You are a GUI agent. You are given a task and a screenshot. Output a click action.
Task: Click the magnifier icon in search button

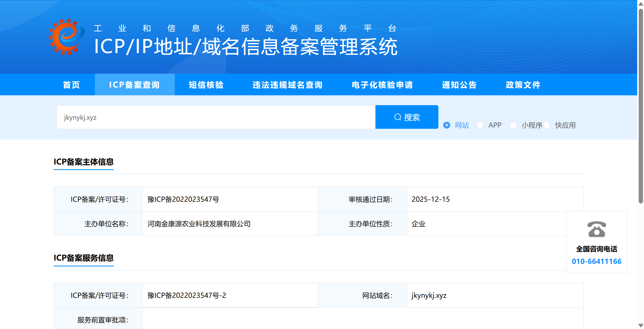(x=397, y=117)
